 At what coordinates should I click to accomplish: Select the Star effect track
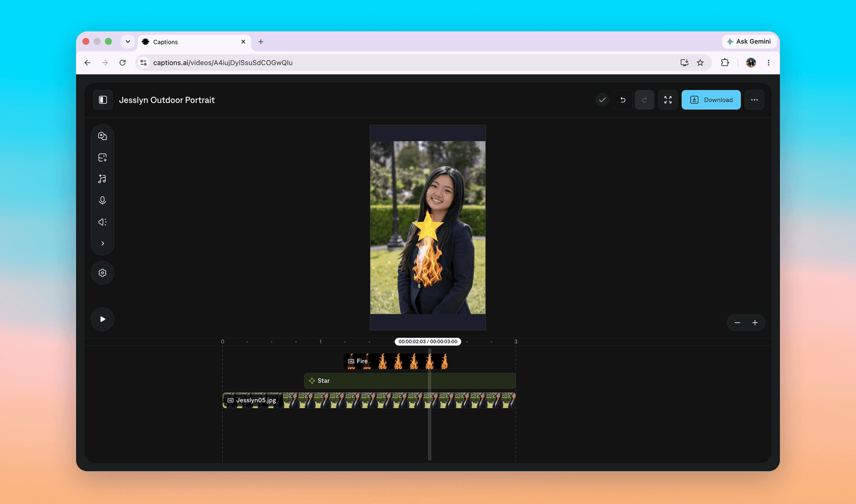[x=410, y=381]
